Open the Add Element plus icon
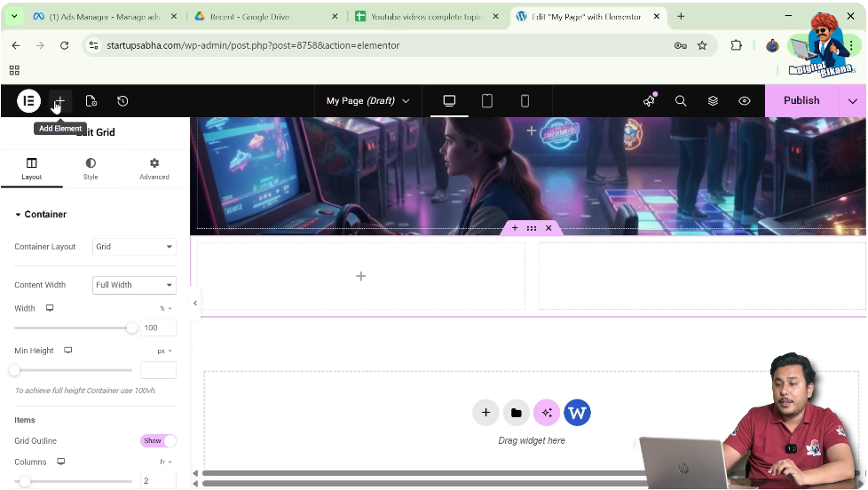This screenshot has width=868, height=490. [x=59, y=101]
